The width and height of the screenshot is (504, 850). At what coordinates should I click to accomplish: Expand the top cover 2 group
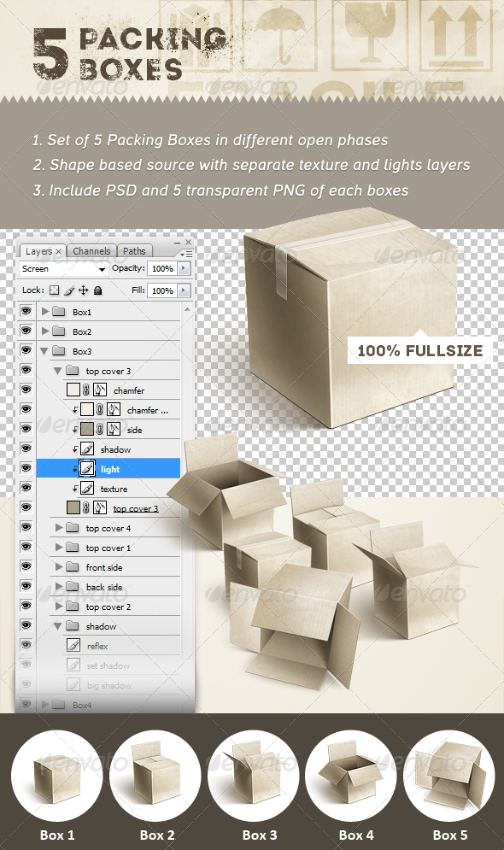[59, 607]
